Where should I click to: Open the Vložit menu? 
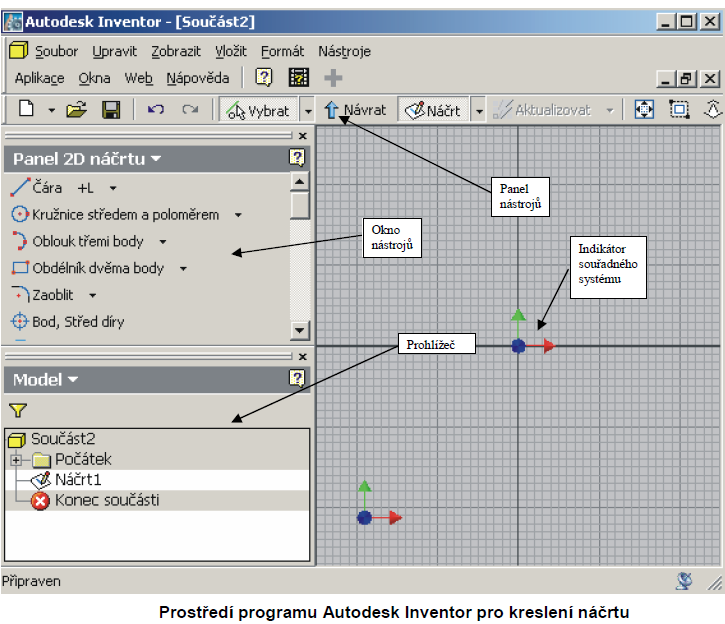coord(231,51)
